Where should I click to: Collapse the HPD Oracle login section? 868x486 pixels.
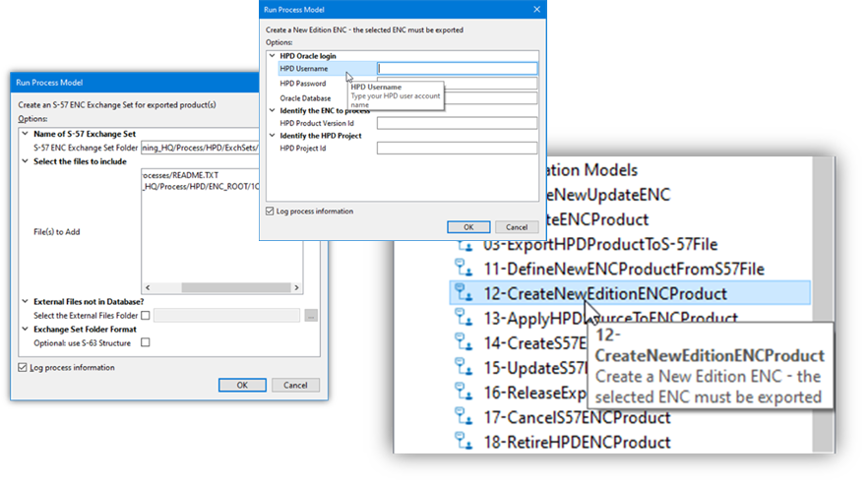[x=273, y=56]
